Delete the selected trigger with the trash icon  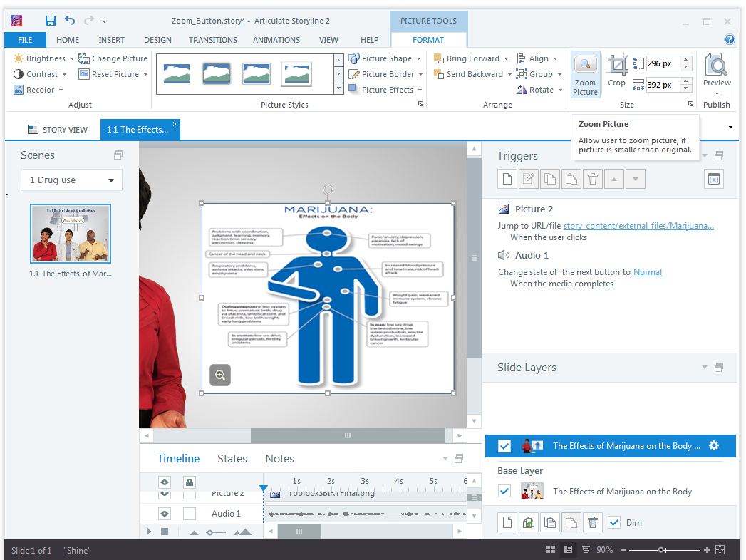pyautogui.click(x=592, y=178)
